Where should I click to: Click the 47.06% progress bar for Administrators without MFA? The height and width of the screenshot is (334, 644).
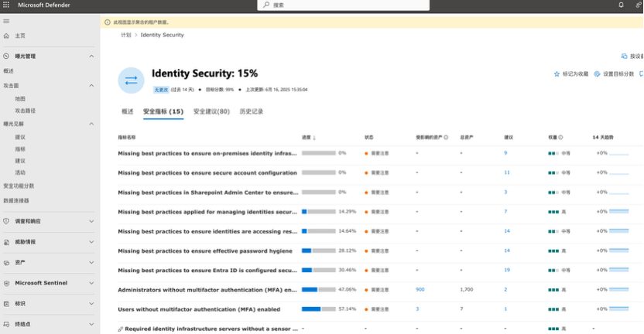(x=319, y=290)
